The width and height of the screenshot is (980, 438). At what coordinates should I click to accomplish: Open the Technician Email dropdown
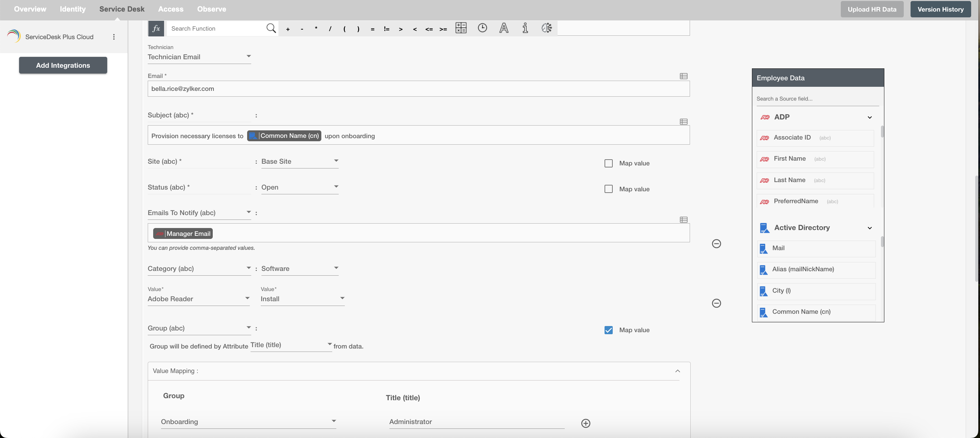point(199,57)
